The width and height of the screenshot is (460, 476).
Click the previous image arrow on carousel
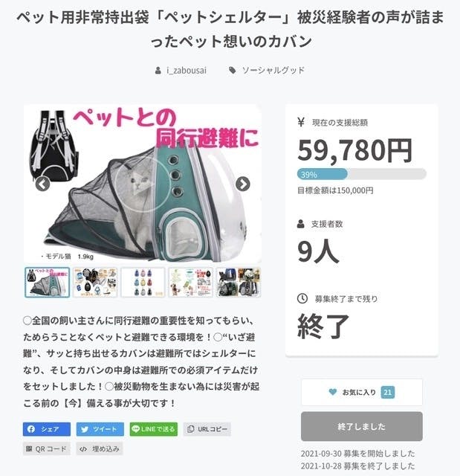[43, 184]
